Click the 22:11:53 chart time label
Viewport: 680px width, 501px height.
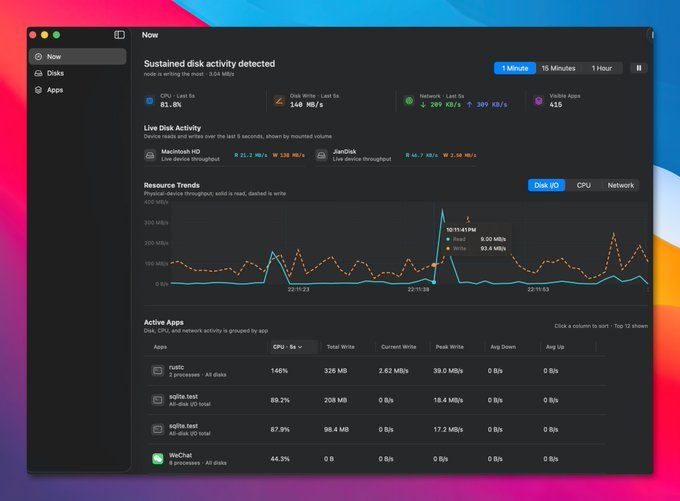[538, 289]
